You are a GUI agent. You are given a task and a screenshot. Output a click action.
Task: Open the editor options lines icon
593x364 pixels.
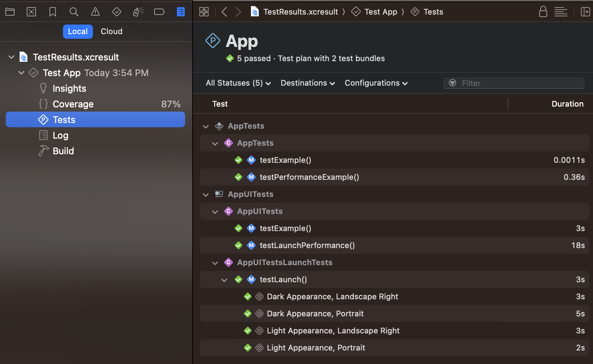tap(561, 12)
